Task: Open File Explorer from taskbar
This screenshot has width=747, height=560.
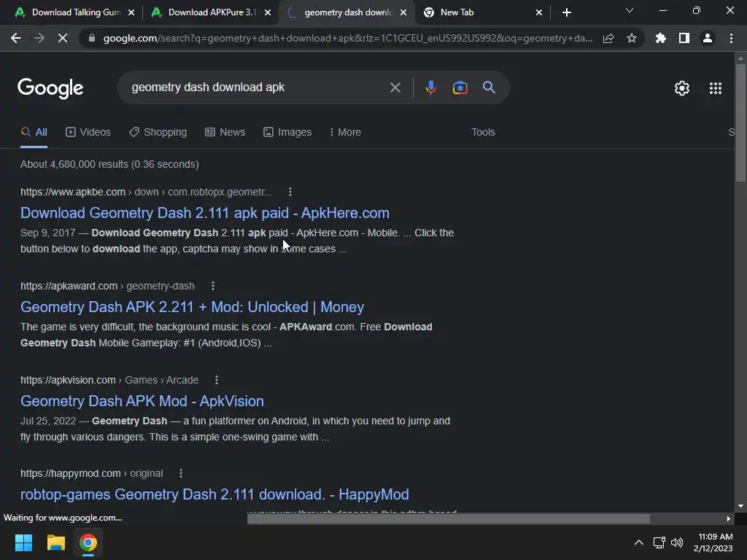Action: point(55,542)
